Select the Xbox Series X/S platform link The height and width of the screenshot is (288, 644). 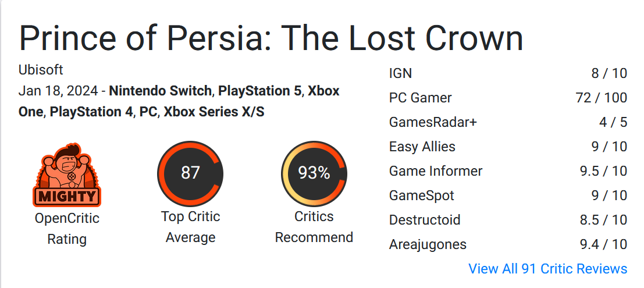(x=214, y=112)
